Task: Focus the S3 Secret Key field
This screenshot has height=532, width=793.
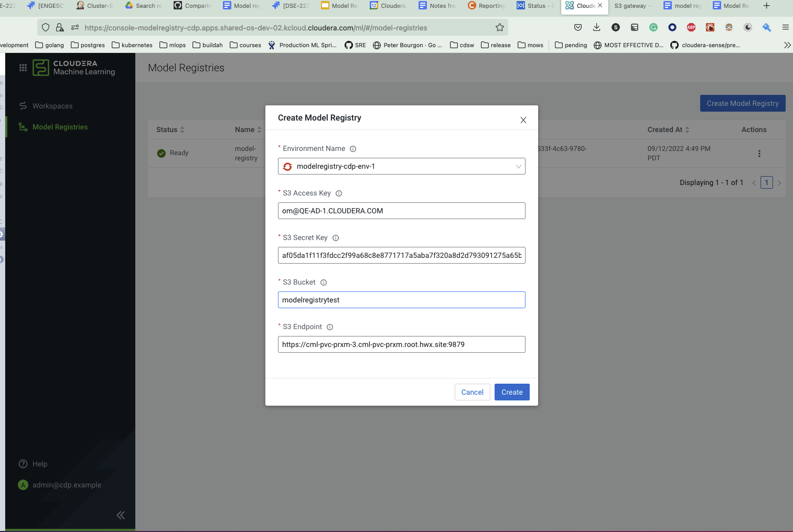Action: click(x=402, y=255)
